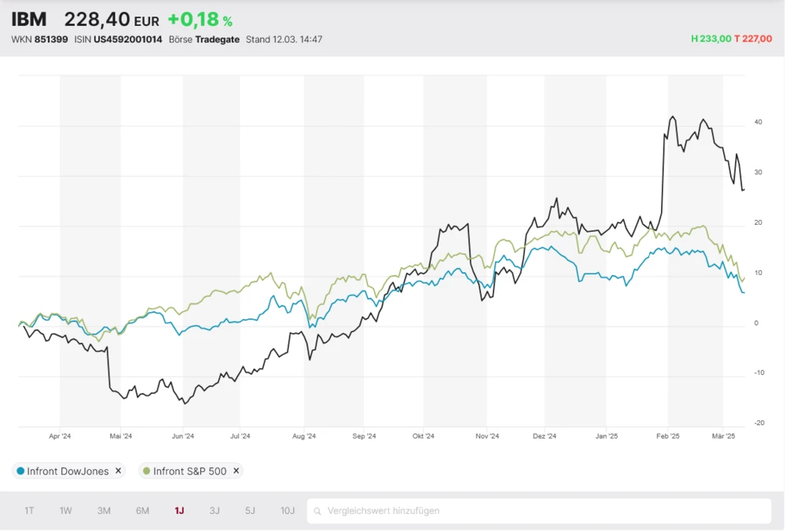Image resolution: width=786 pixels, height=532 pixels.
Task: Select the 1T time range
Action: [x=29, y=511]
